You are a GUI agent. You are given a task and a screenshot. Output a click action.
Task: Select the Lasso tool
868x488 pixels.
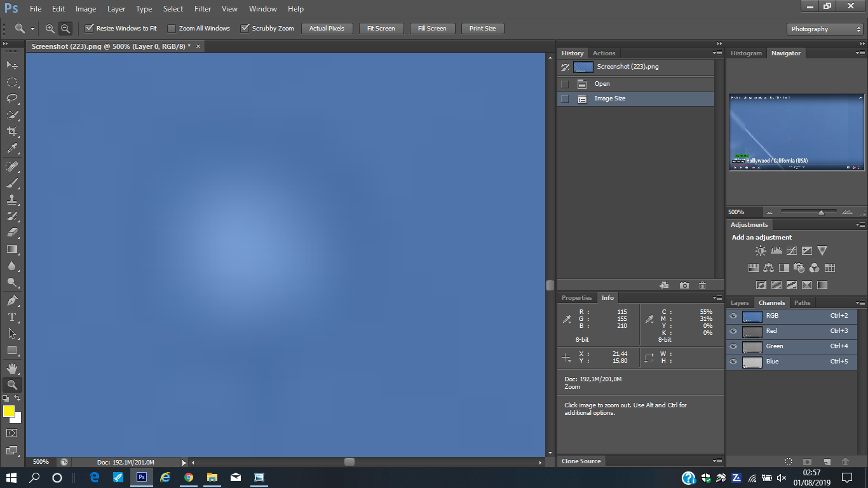(11, 98)
